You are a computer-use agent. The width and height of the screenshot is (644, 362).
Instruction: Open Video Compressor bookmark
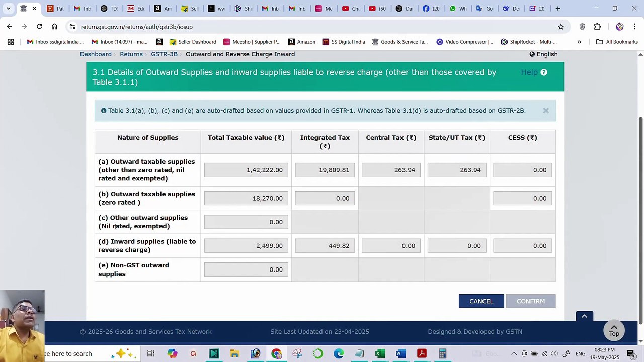coord(465,42)
